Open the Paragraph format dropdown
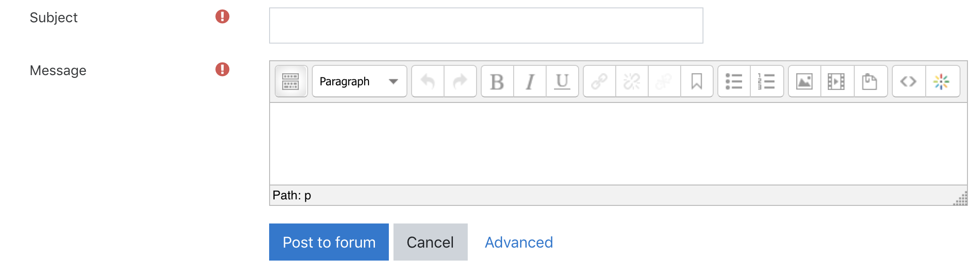The height and width of the screenshot is (268, 980). click(359, 81)
